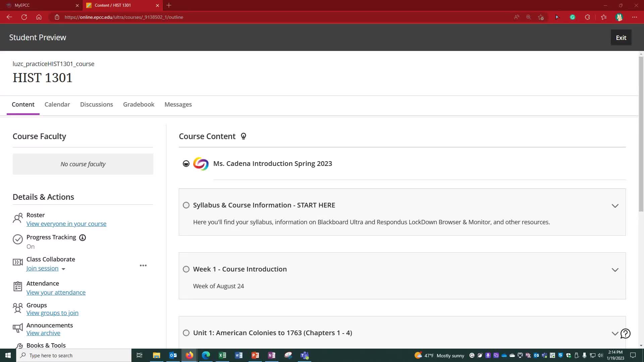Click the browser address bar URL
The width and height of the screenshot is (644, 362).
tap(124, 17)
